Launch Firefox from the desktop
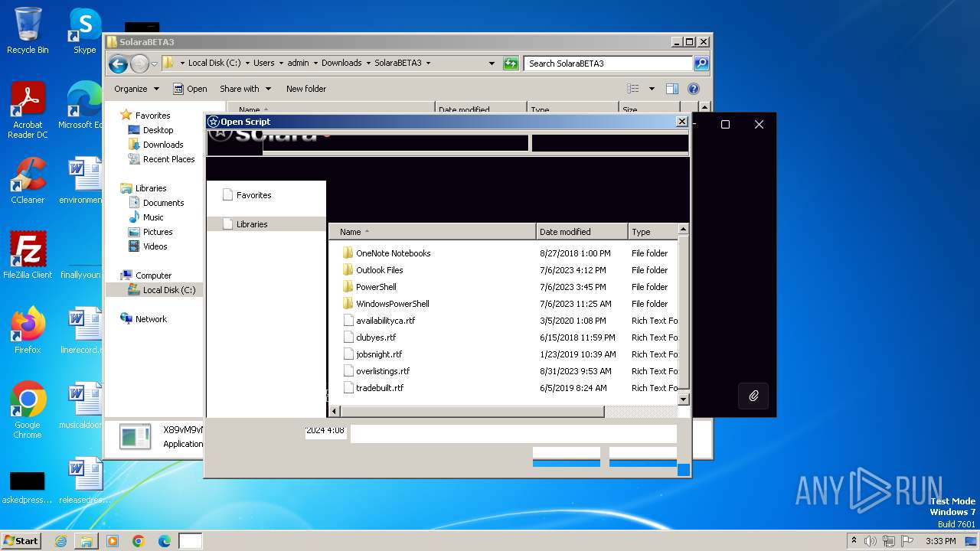Viewport: 980px width, 551px height. [x=28, y=331]
